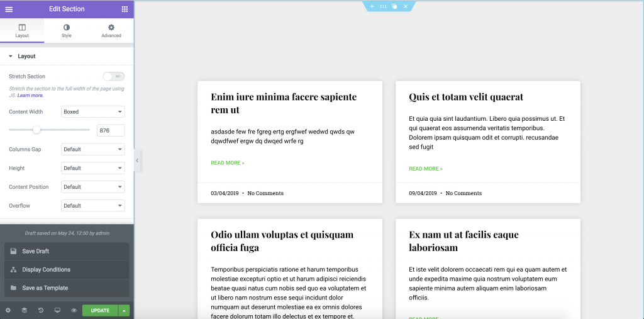Screen dimensions: 644x319
Task: Open the Height dropdown
Action: click(93, 168)
